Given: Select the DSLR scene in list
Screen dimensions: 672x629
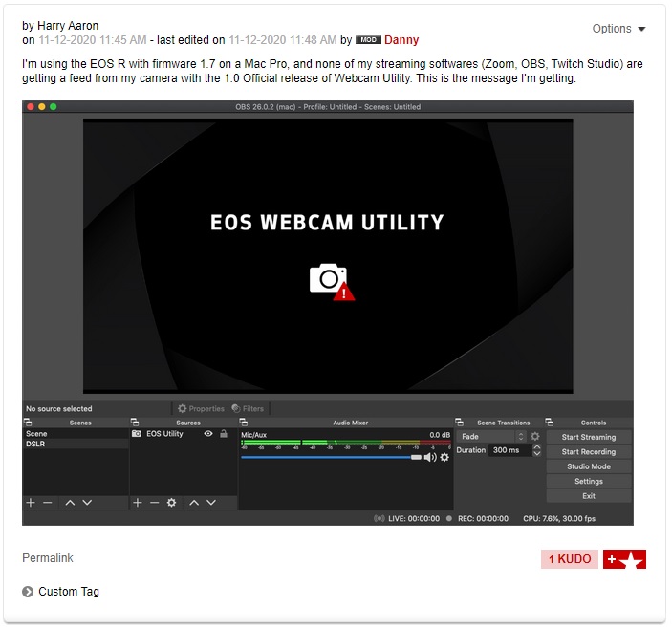Looking at the screenshot, I should (x=35, y=445).
